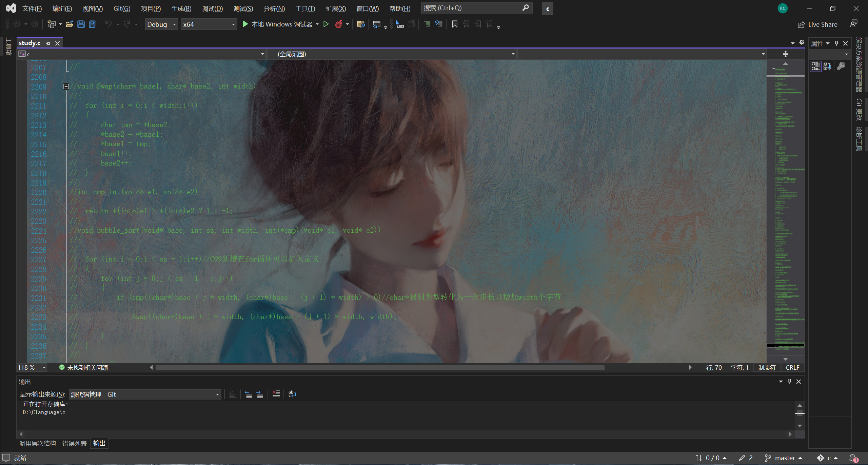Toggle word wrap in the Output window
Viewport: 868px width, 465px height.
tap(292, 394)
